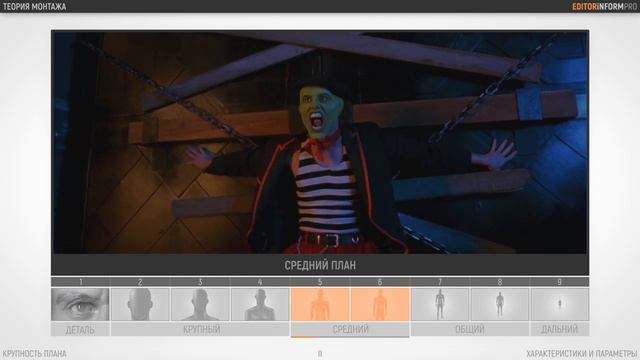The image size is (640, 360).
Task: Click the СРЕДНИЙ ПЛАН caption bar
Action: [320, 265]
